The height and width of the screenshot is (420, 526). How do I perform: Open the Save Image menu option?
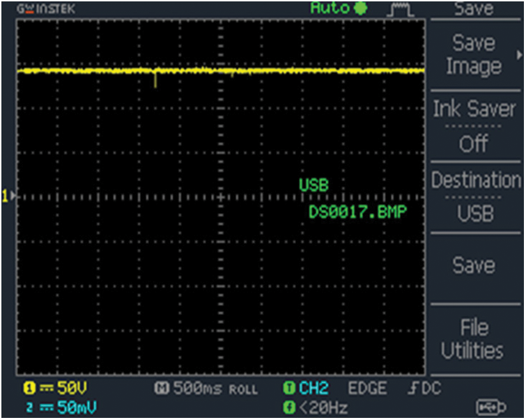(473, 54)
